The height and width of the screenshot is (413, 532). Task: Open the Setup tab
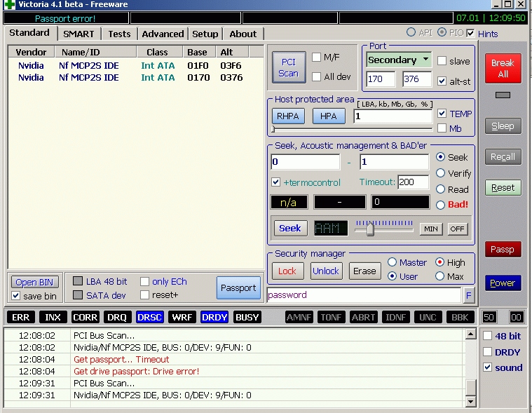(x=205, y=34)
